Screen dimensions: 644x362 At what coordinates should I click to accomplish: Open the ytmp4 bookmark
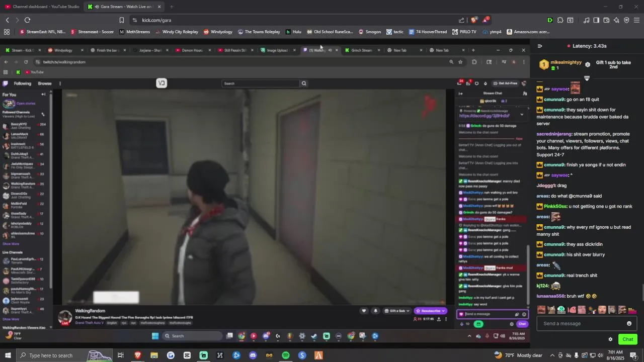coord(492,32)
